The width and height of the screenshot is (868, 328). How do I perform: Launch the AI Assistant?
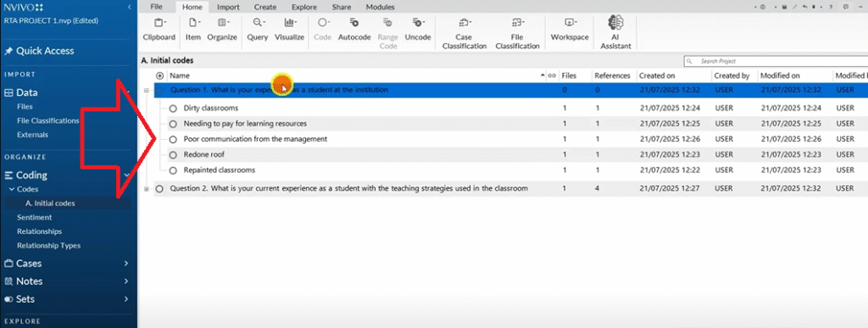(x=615, y=32)
